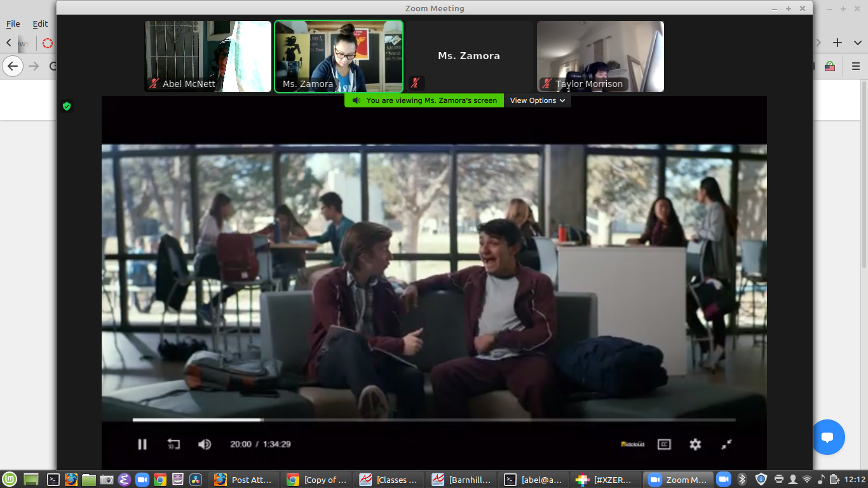Open the battery power tray icon
Viewport: 868px width, 488px height.
pyautogui.click(x=834, y=479)
